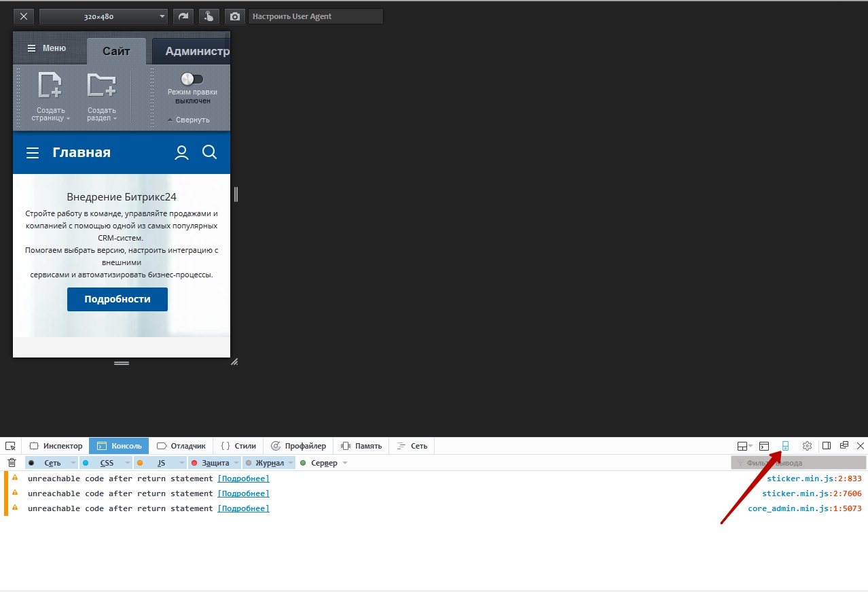Open the Стили devtools tab

238,446
